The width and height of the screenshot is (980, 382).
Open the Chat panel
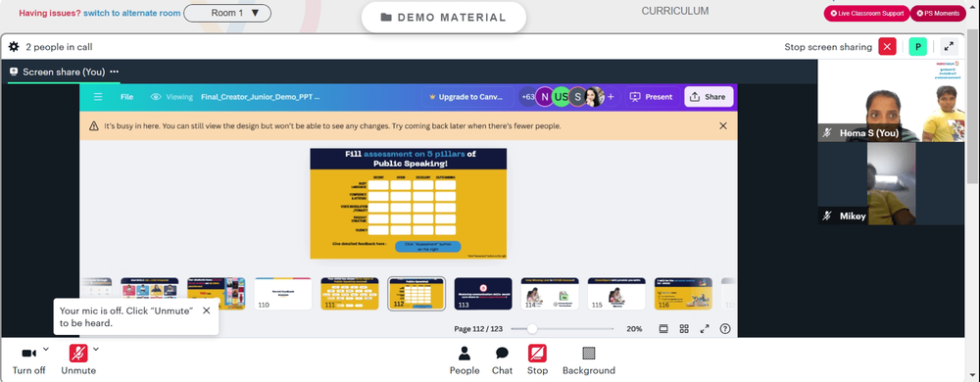point(502,360)
